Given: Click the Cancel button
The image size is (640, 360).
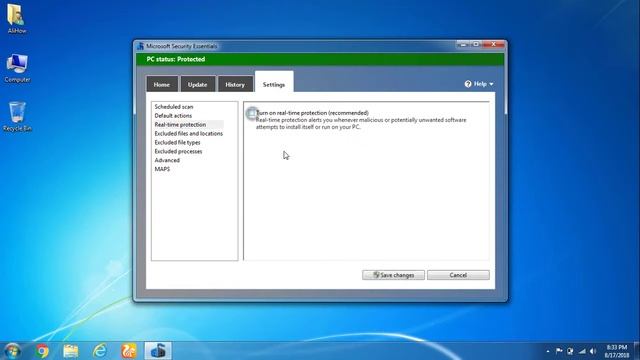Looking at the screenshot, I should (x=458, y=275).
